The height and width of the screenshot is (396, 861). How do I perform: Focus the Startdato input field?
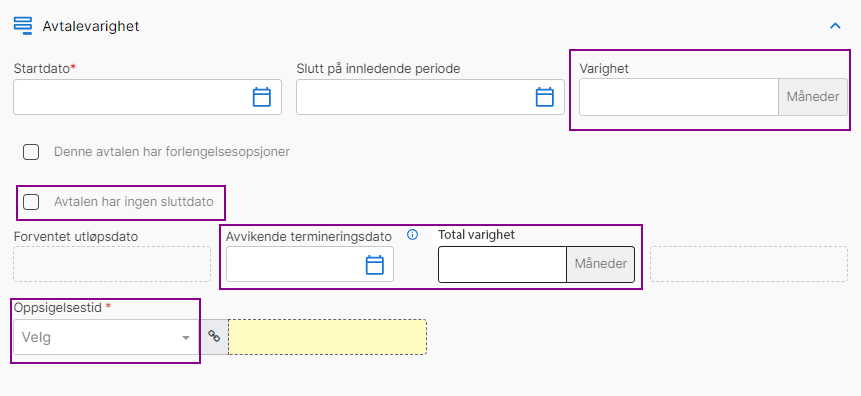147,97
